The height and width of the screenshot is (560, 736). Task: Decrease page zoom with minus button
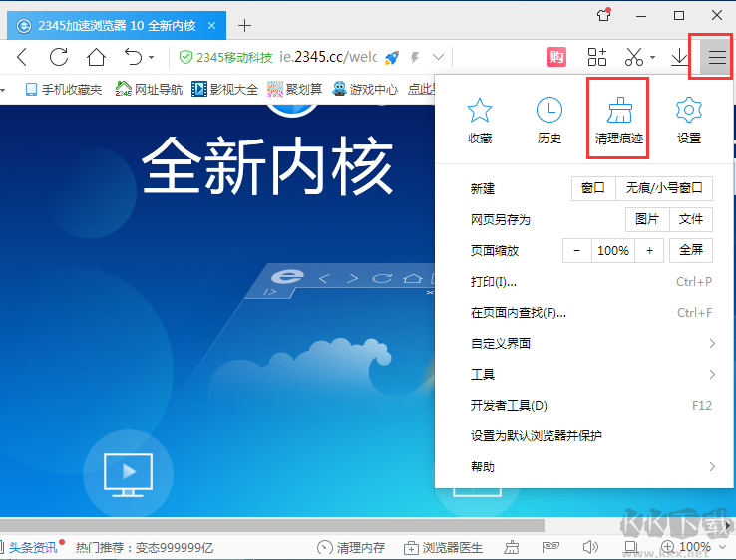[x=577, y=250]
